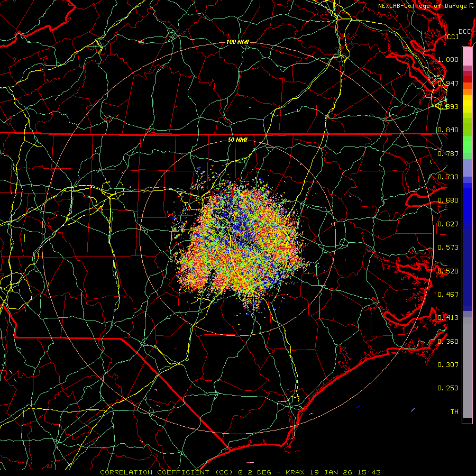Image resolution: width=476 pixels, height=476 pixels.
Task: Pick the bright green color bar segment
Action: (x=467, y=144)
